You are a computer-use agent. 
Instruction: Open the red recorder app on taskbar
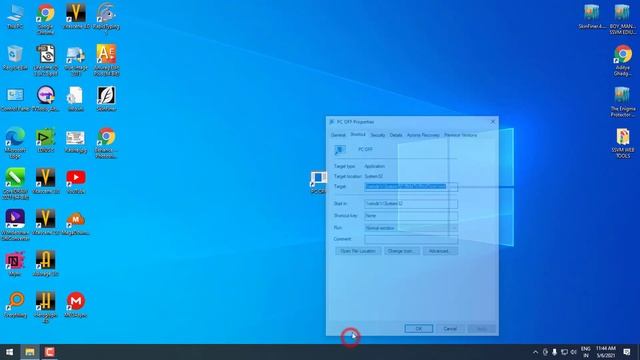(x=49, y=352)
